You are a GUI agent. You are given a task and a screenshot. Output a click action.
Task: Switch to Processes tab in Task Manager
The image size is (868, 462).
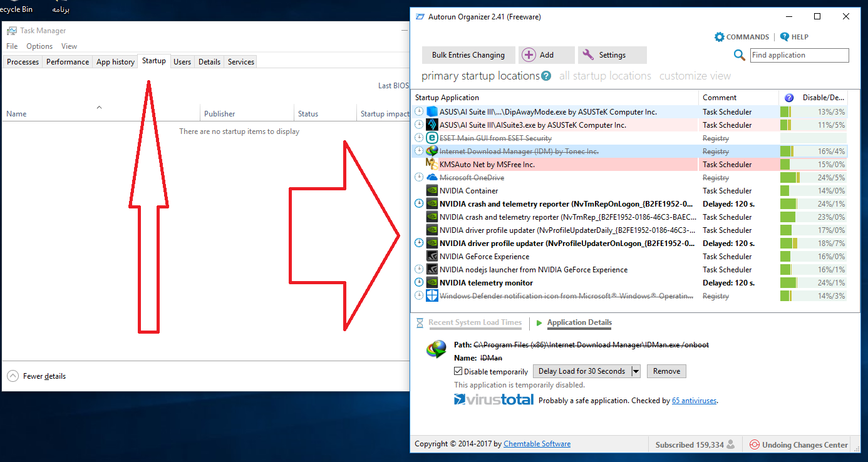pyautogui.click(x=23, y=62)
